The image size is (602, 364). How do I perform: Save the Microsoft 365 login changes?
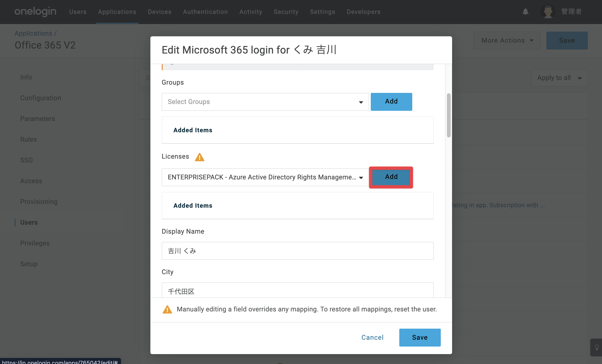420,337
